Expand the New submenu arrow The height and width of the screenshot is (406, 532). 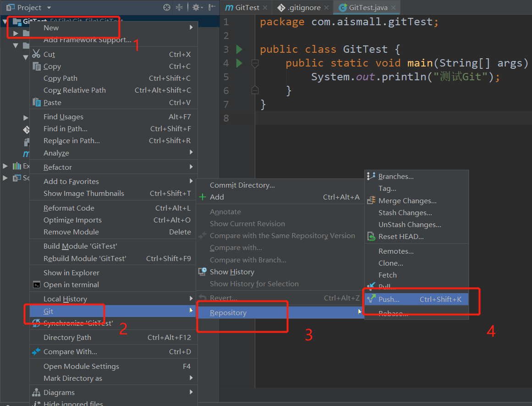(x=191, y=28)
